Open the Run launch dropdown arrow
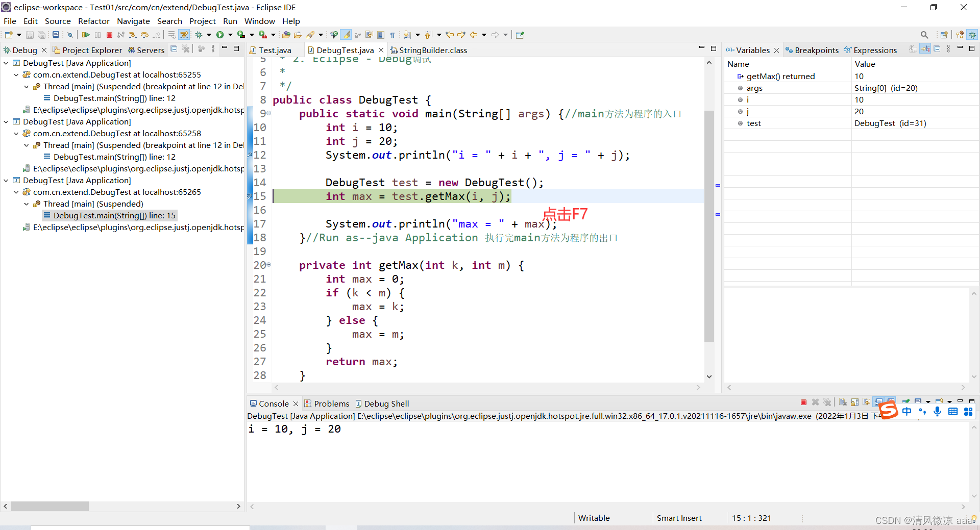The height and width of the screenshot is (530, 980). click(230, 35)
